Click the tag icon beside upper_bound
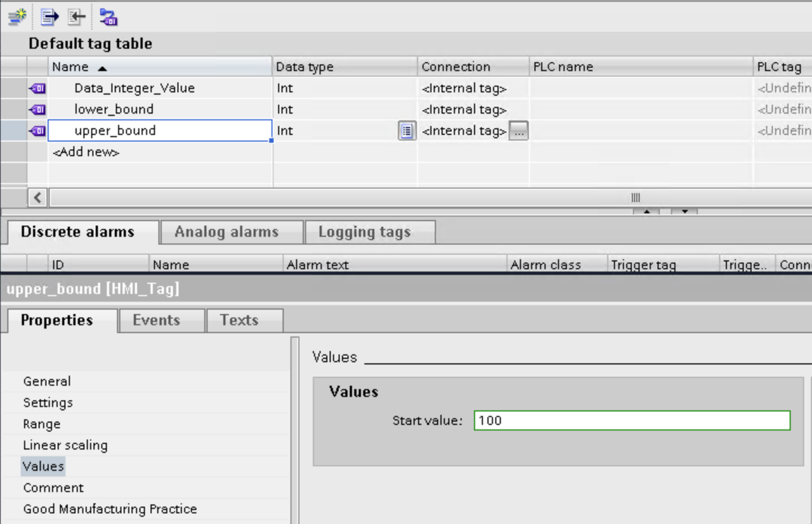812x524 pixels. 37,131
